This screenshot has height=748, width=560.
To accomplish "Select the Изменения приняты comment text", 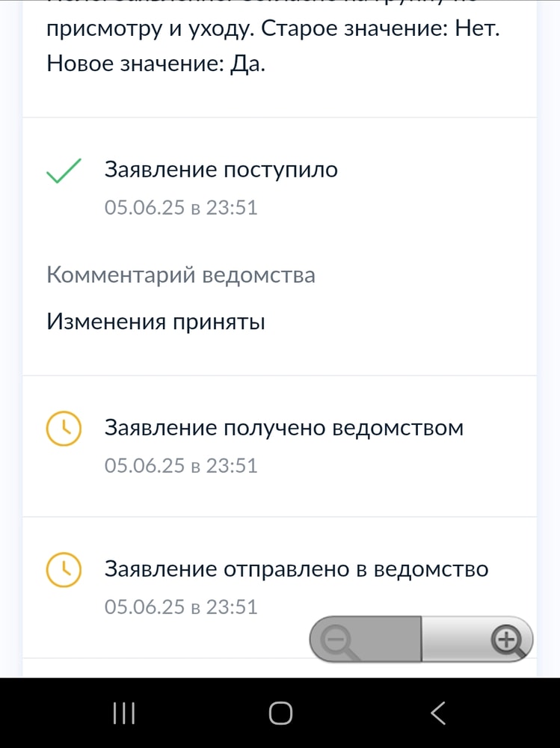I will [x=156, y=322].
